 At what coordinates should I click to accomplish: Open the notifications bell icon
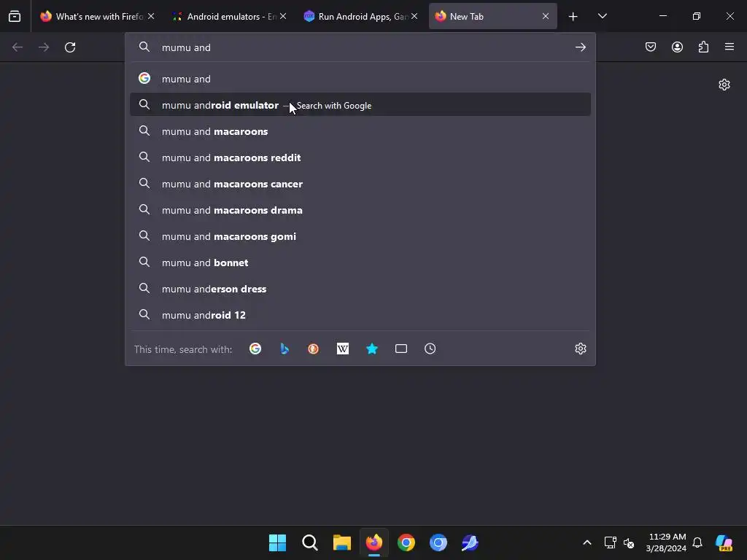click(697, 542)
